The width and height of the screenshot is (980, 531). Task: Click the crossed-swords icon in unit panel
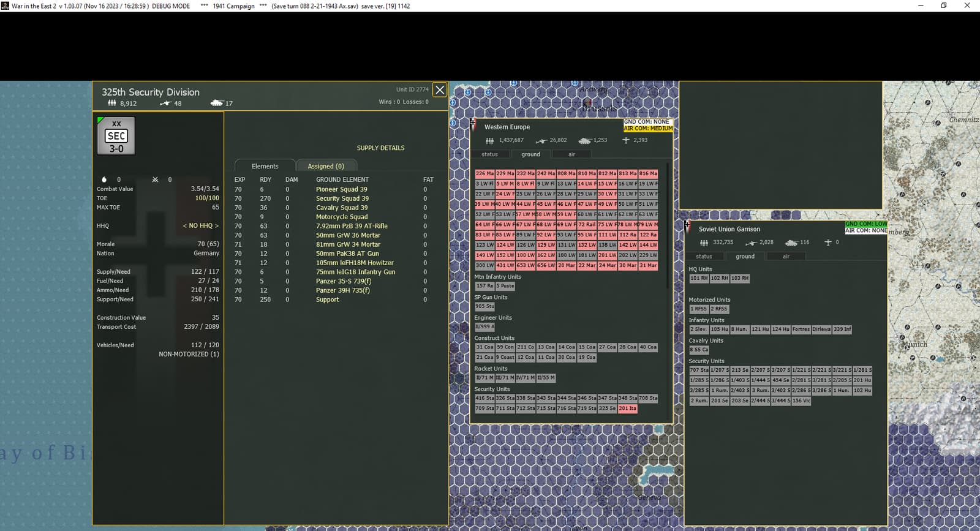point(155,179)
